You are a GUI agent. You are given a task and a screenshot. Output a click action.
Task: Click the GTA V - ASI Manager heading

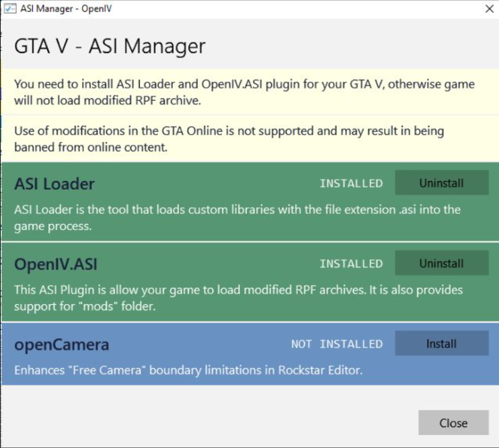(x=110, y=46)
